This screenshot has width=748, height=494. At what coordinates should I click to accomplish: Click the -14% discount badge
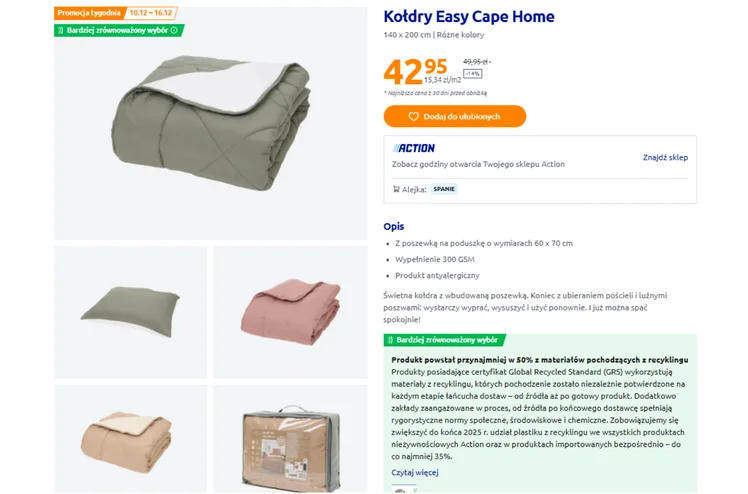click(472, 73)
